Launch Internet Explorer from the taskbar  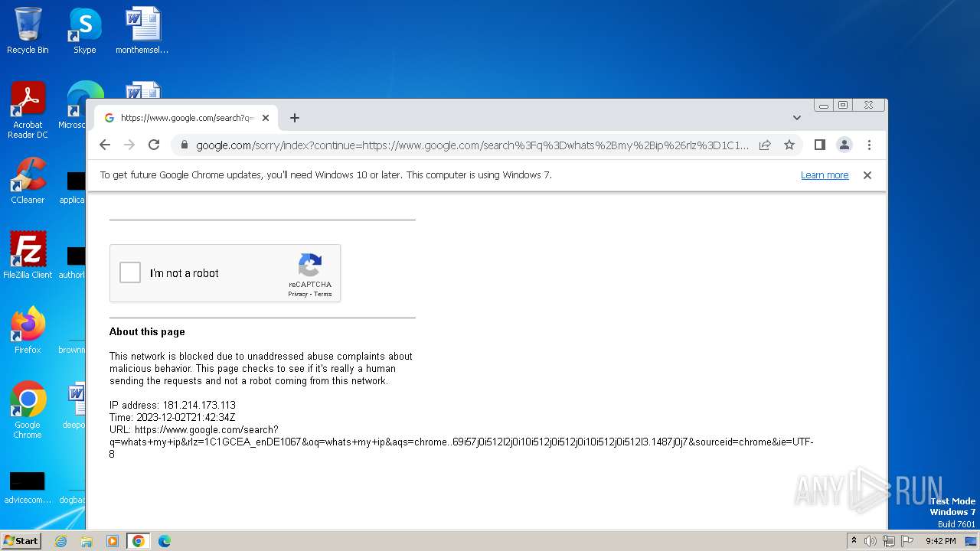click(x=61, y=541)
